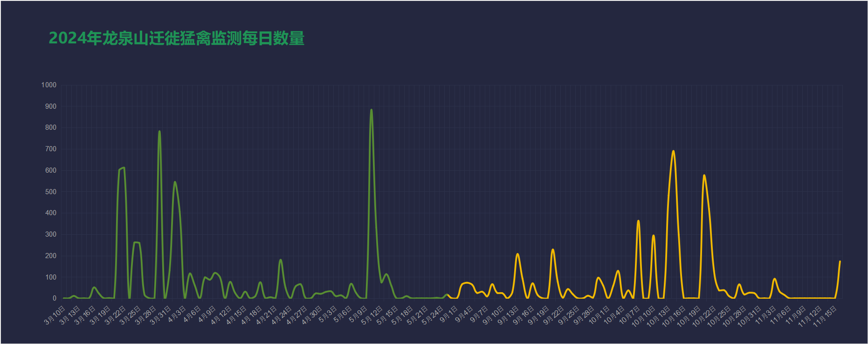The height and width of the screenshot is (344, 868).
Task: Select the y-axis label 300
Action: pos(51,234)
